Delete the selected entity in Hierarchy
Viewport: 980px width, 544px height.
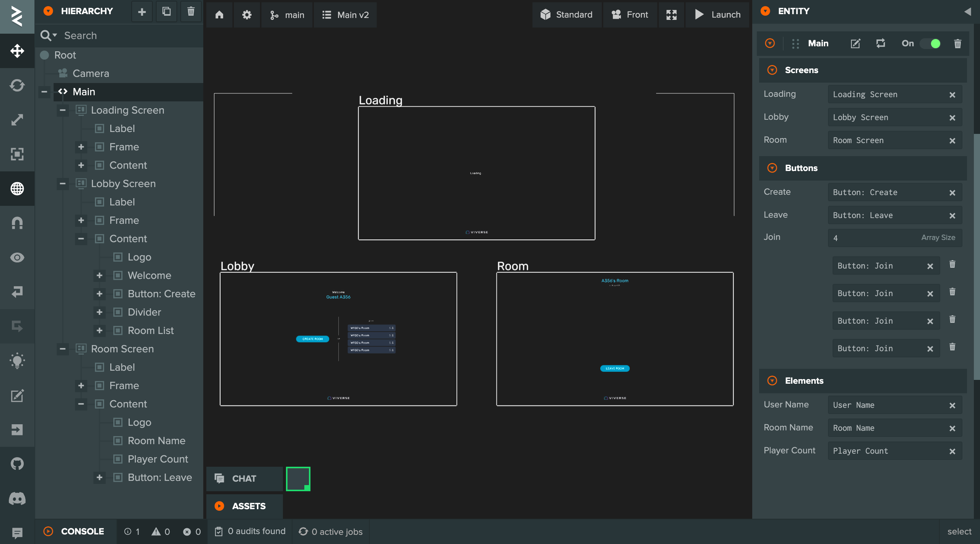pos(191,11)
